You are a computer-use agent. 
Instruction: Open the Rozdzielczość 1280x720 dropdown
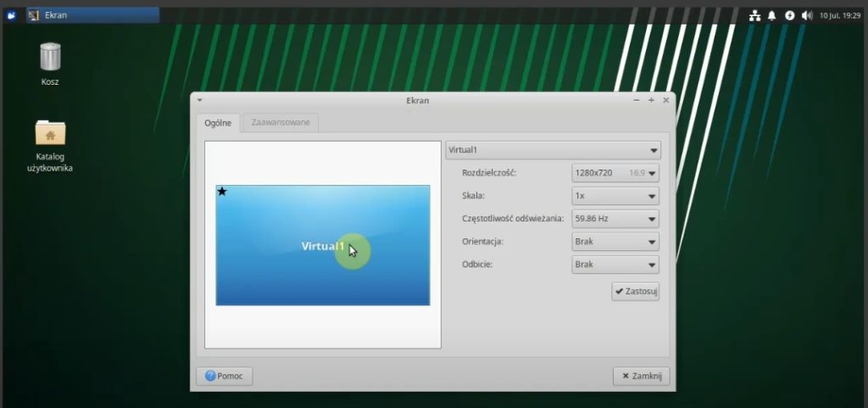click(x=615, y=173)
